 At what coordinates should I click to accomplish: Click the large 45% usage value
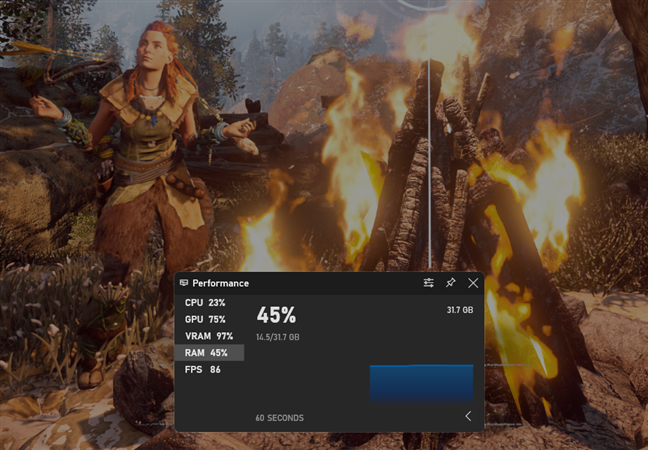[x=276, y=315]
